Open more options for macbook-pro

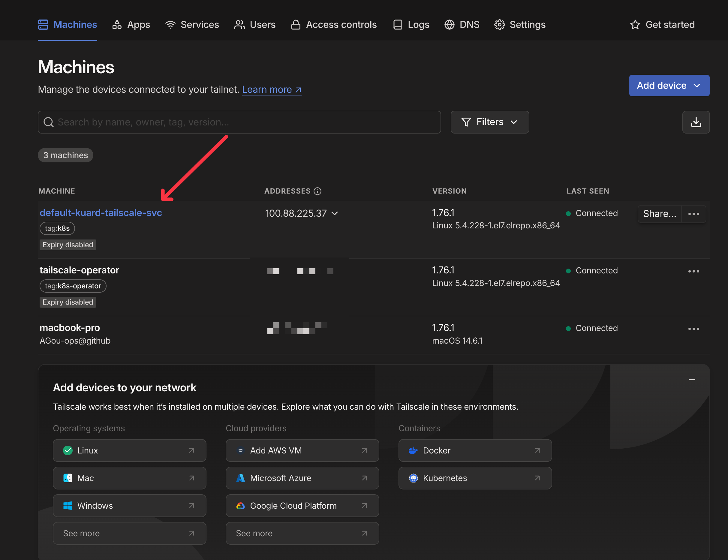tap(694, 329)
